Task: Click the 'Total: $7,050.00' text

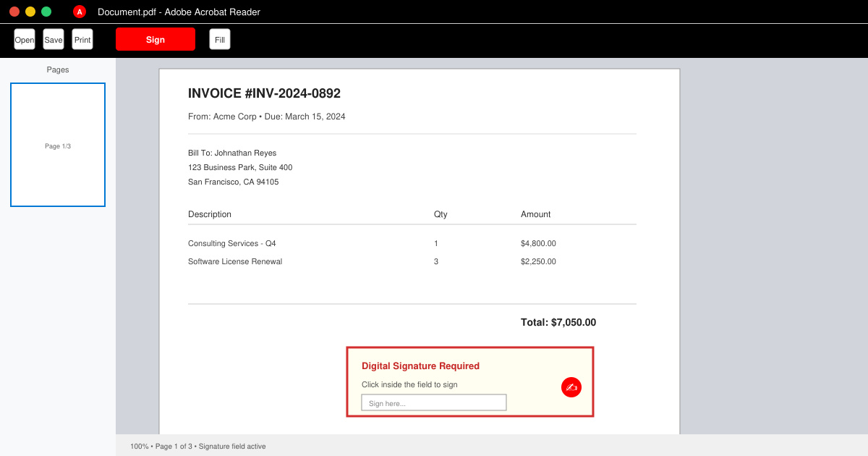Action: coord(558,322)
